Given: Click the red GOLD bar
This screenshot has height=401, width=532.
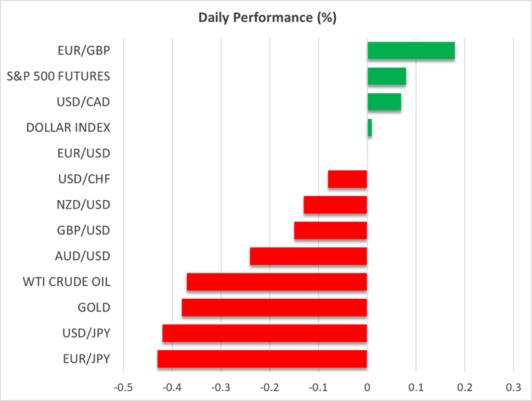Looking at the screenshot, I should [x=274, y=308].
